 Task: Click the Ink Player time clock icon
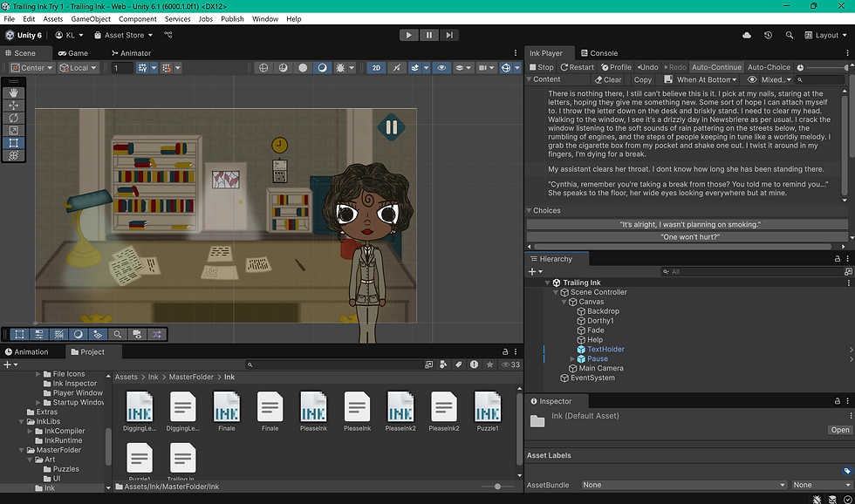pos(800,67)
